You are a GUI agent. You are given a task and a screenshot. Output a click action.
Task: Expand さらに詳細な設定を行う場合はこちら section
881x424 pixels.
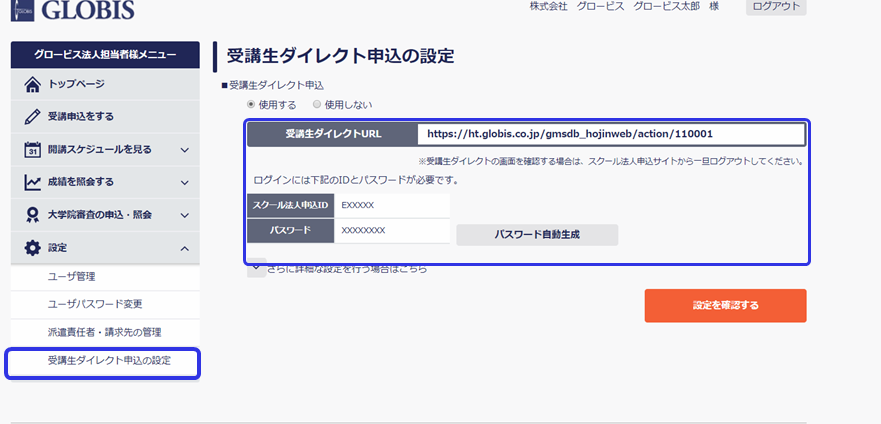pyautogui.click(x=257, y=268)
